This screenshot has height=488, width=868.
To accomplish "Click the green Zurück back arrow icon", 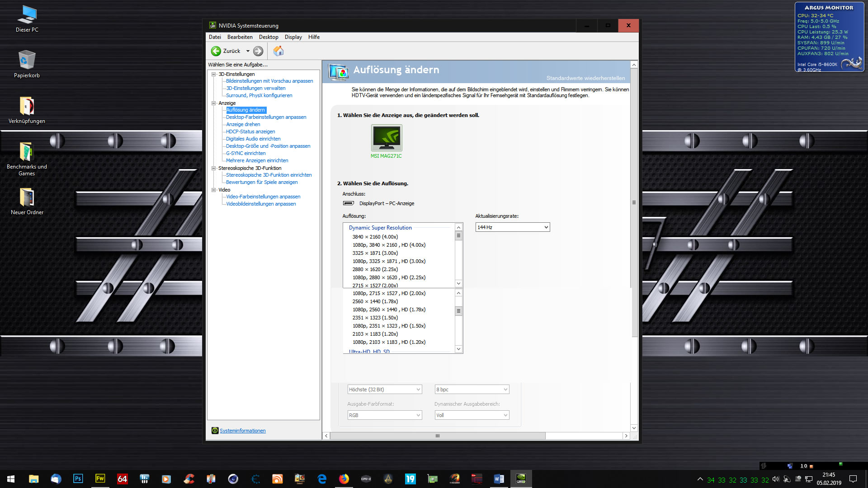I will tap(216, 51).
